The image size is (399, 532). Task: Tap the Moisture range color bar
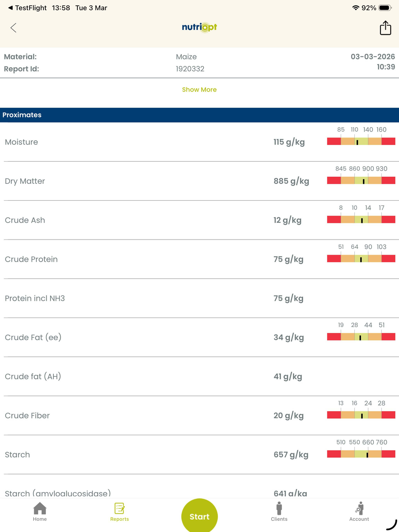(x=361, y=141)
